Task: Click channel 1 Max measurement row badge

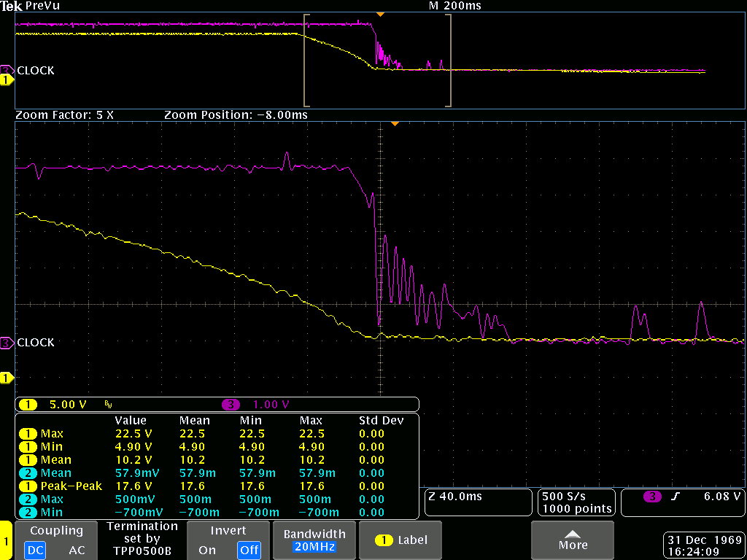Action: point(28,434)
